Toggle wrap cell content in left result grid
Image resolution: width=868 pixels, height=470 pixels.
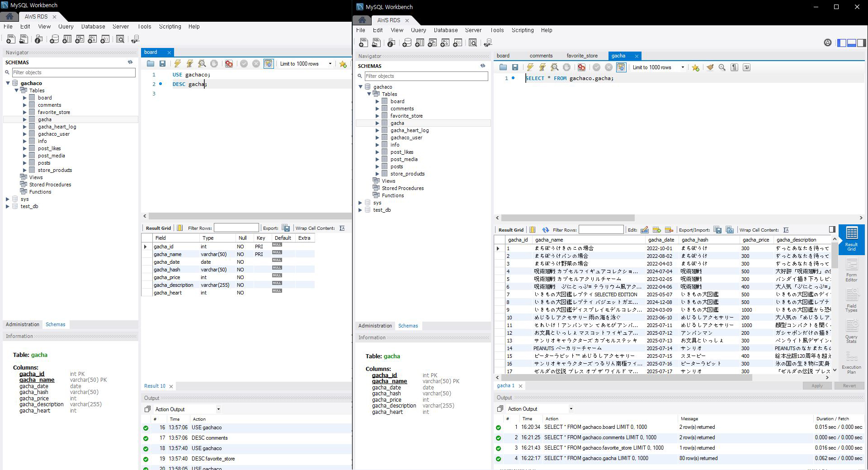pyautogui.click(x=342, y=228)
